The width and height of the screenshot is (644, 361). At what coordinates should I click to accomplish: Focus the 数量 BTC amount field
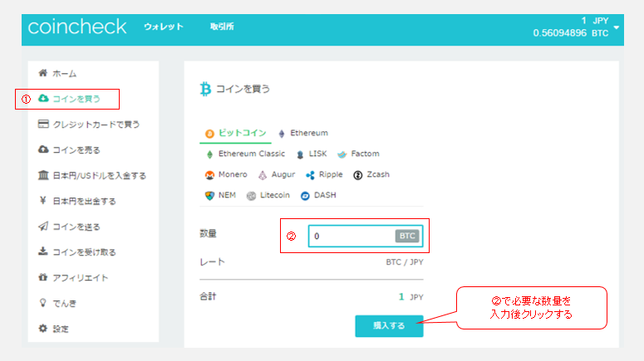pos(366,236)
